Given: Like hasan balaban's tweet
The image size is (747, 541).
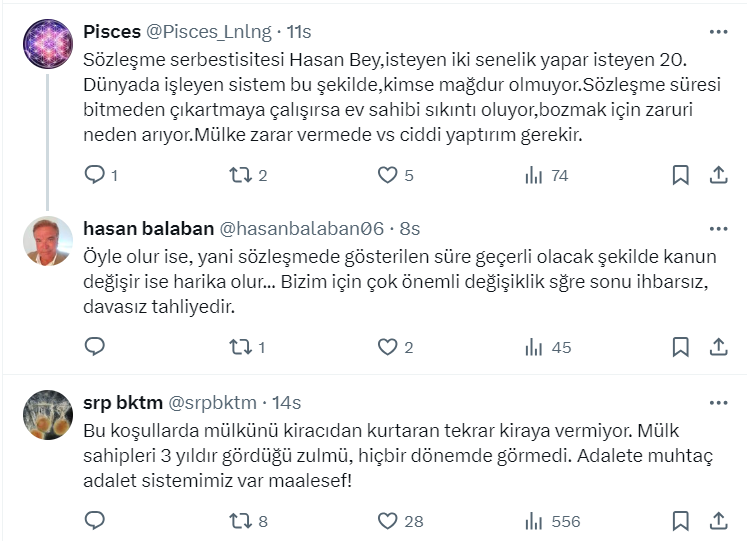Looking at the screenshot, I should [x=388, y=347].
